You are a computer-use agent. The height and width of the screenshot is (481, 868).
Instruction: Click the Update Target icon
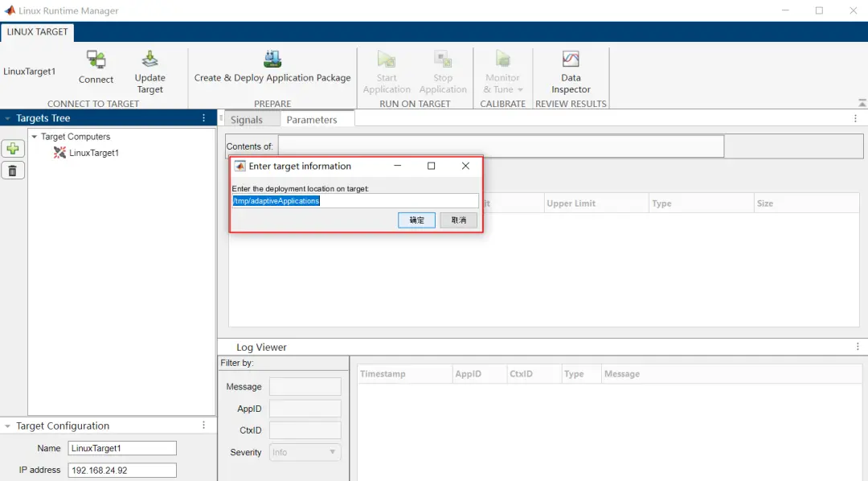click(x=149, y=59)
